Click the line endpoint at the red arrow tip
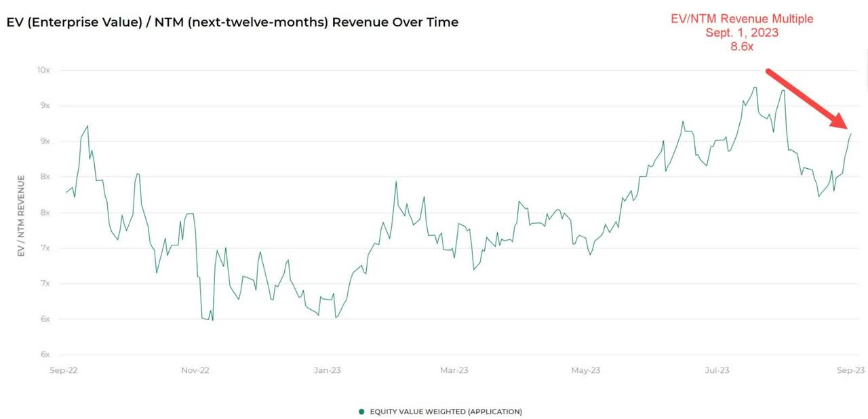The width and height of the screenshot is (868, 419). (x=850, y=134)
